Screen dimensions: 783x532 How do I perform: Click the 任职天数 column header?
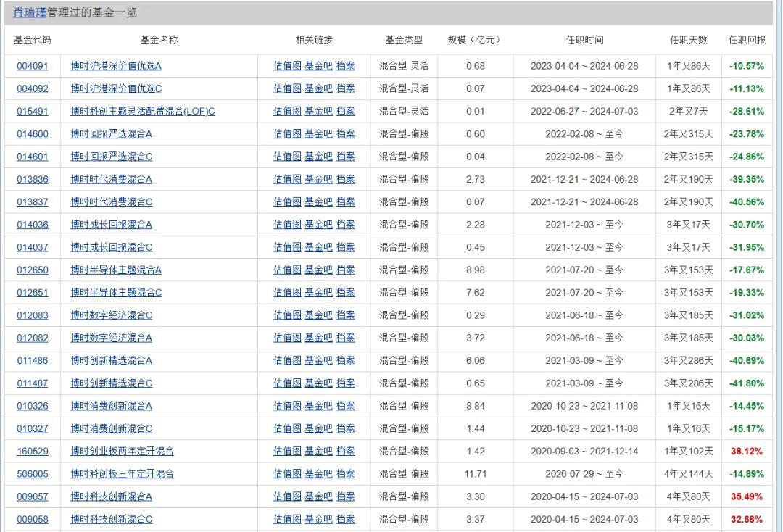[x=689, y=40]
